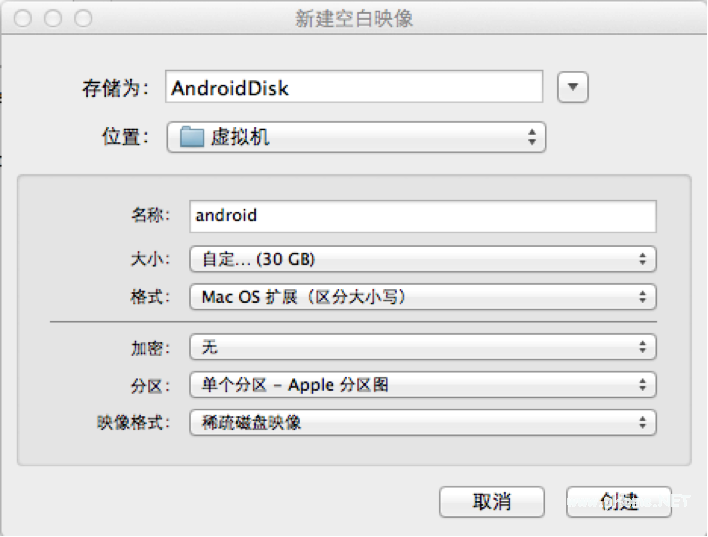
Task: Open the 格式 format dropdown
Action: tap(422, 297)
